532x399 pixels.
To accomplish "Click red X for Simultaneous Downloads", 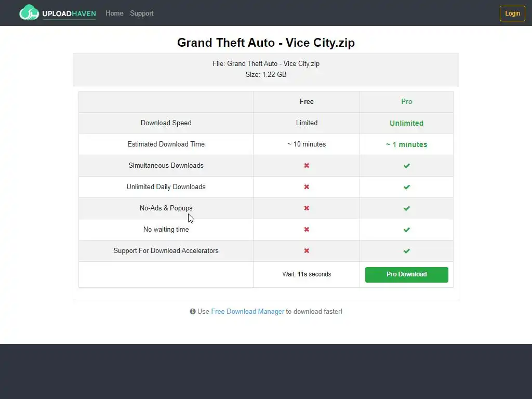I will point(307,166).
